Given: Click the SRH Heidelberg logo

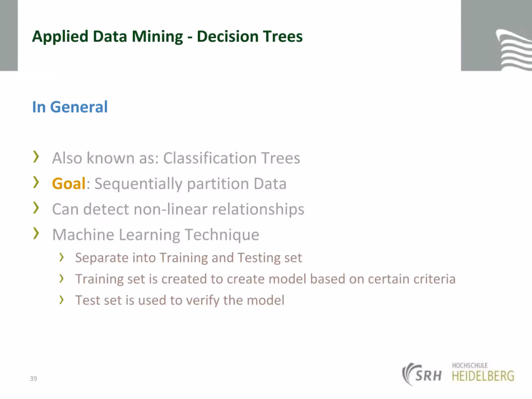Looking at the screenshot, I should [458, 374].
